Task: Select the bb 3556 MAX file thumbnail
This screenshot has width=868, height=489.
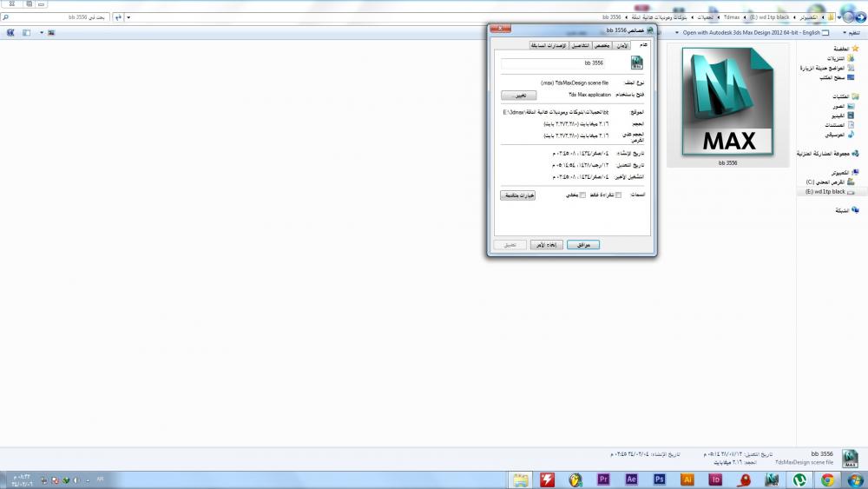Action: 728,105
